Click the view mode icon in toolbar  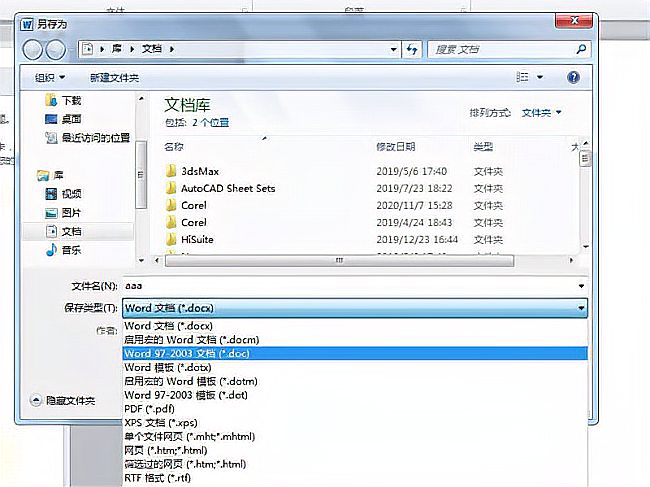(x=522, y=77)
